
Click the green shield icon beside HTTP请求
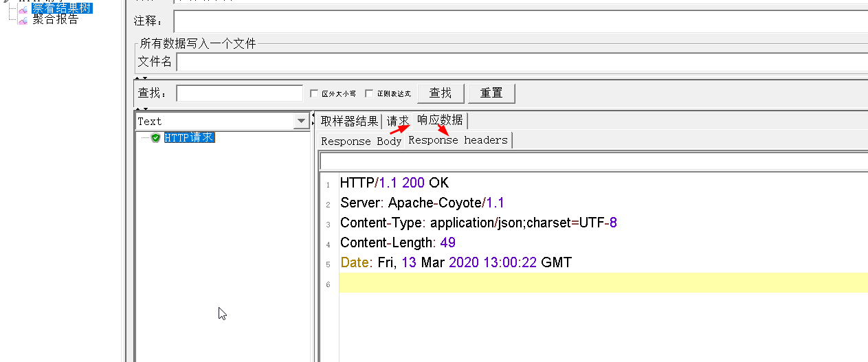pos(156,137)
